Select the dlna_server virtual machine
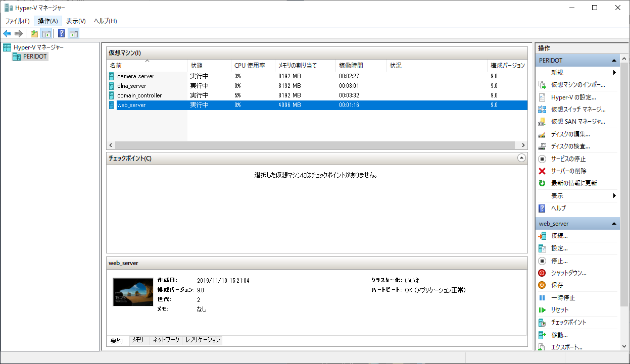This screenshot has width=630, height=364. pos(131,86)
